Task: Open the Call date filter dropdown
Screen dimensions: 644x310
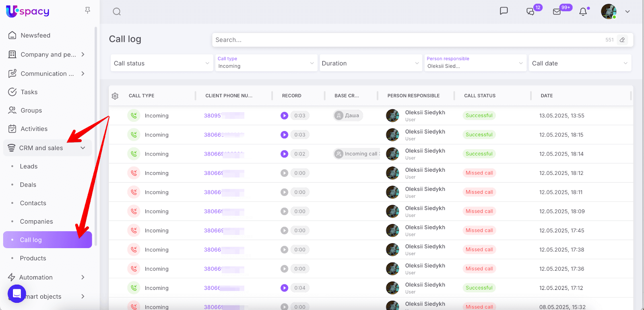Action: (580, 63)
